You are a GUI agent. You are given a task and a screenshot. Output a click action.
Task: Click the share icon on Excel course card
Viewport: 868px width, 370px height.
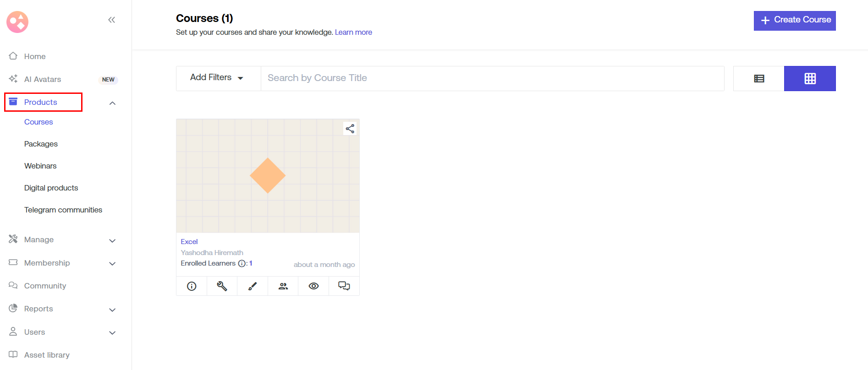point(350,129)
